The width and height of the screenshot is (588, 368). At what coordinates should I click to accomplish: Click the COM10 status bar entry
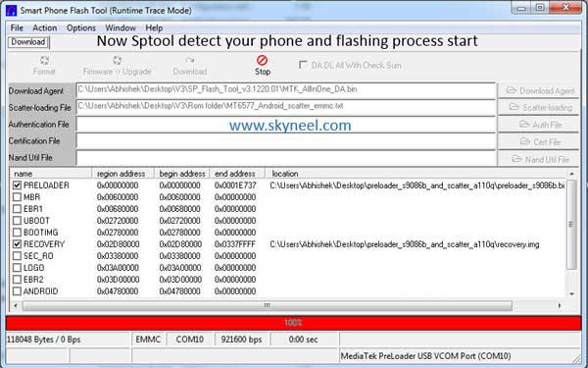click(x=190, y=340)
